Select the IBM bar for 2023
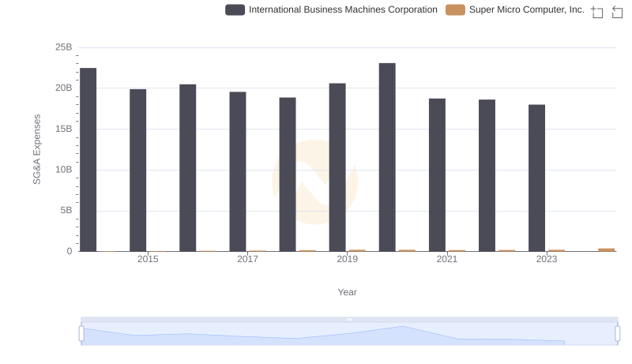This screenshot has width=632, height=364. 537,178
